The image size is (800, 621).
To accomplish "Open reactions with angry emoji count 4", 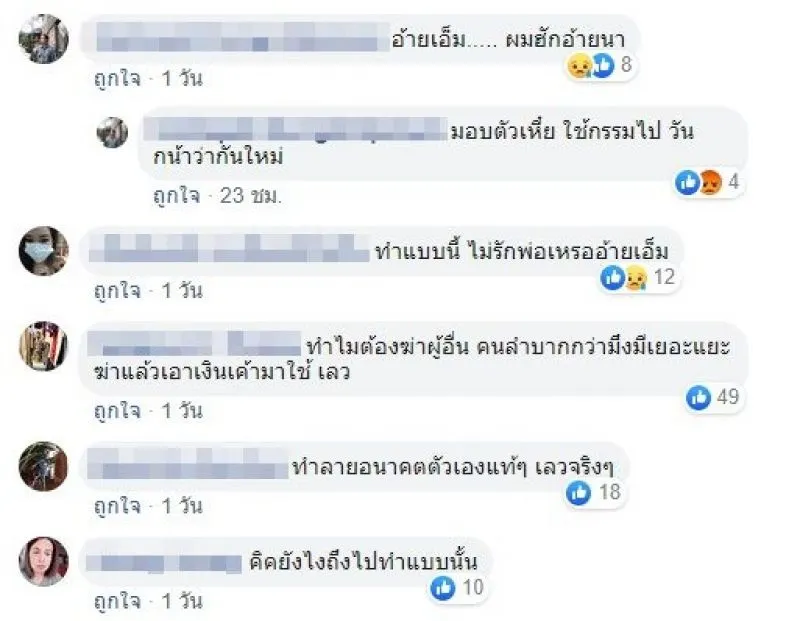I will 708,182.
